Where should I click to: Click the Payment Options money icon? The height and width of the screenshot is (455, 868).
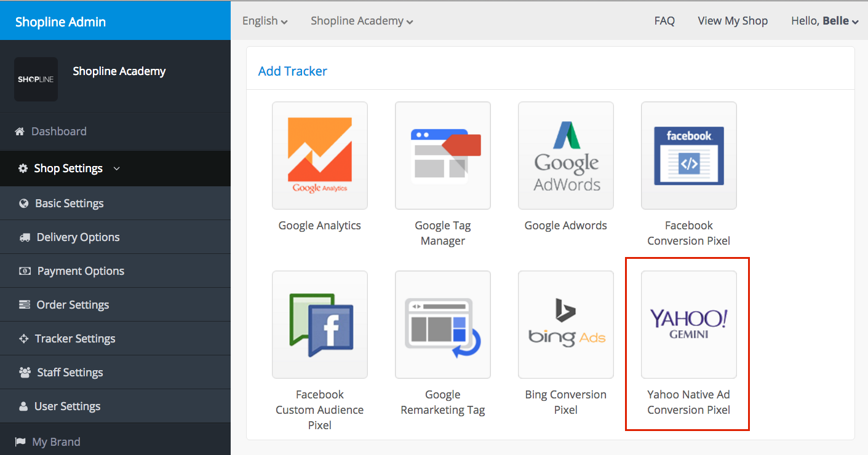pos(25,271)
